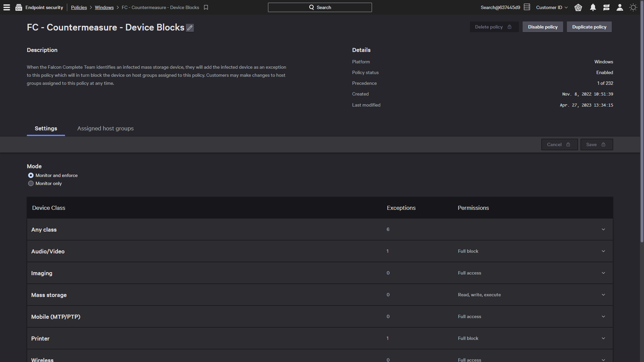Screen dimensions: 644x362
Task: Open the Customer ID dropdown
Action: click(x=552, y=7)
